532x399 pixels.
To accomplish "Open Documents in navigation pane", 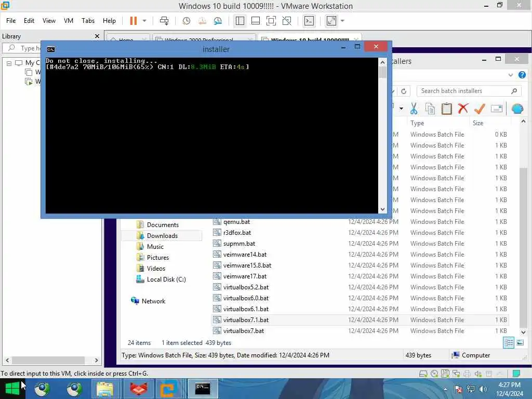I will [162, 225].
